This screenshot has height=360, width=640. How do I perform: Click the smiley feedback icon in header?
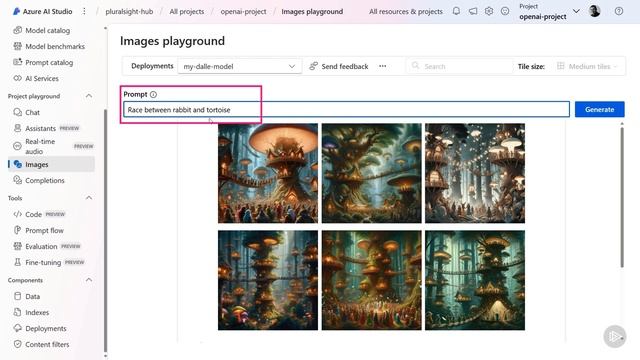point(505,11)
